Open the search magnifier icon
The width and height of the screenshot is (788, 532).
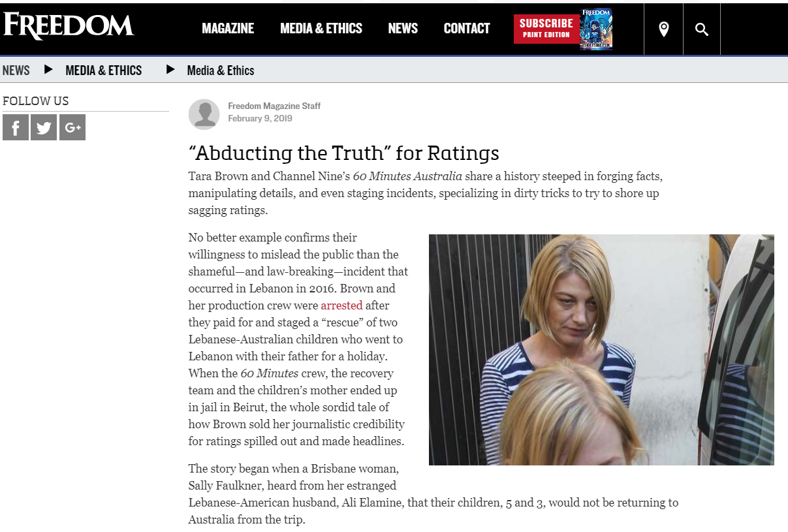tap(702, 29)
